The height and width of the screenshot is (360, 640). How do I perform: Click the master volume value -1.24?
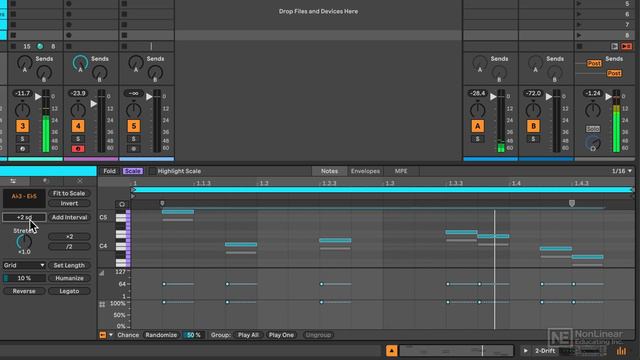[593, 93]
